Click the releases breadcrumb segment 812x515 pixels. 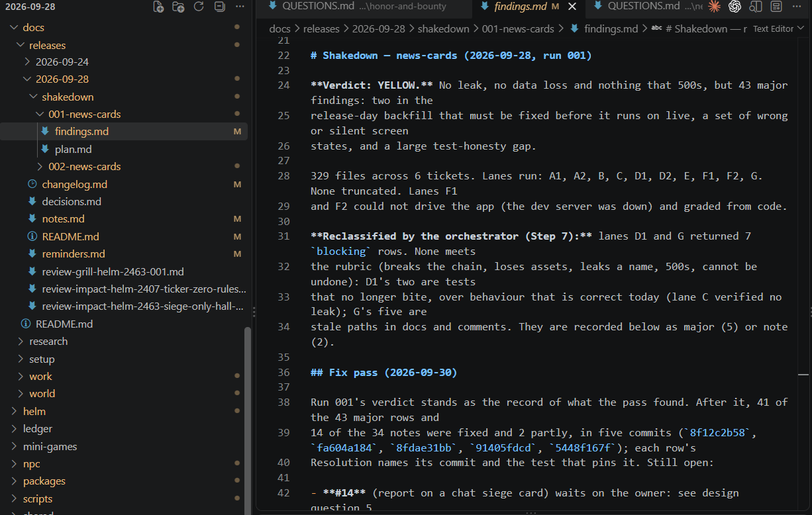[x=321, y=28]
